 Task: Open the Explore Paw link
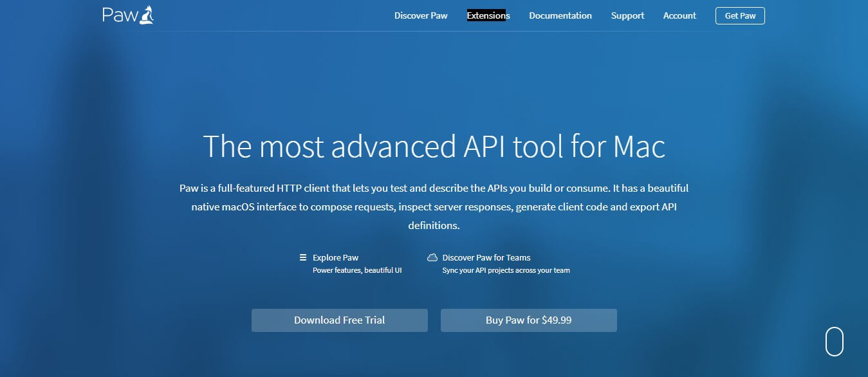pos(335,257)
